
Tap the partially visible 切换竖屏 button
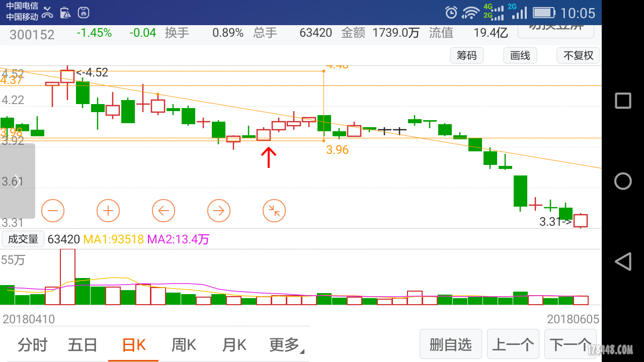555,29
